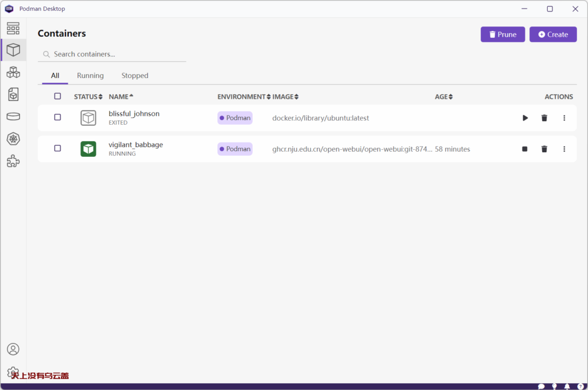Start the blissful_johnson container
588x390 pixels.
525,118
